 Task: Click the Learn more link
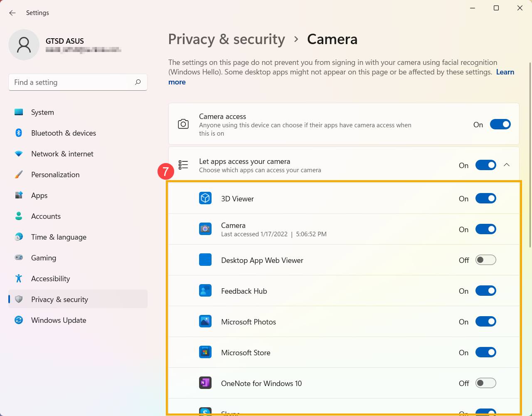click(x=505, y=72)
